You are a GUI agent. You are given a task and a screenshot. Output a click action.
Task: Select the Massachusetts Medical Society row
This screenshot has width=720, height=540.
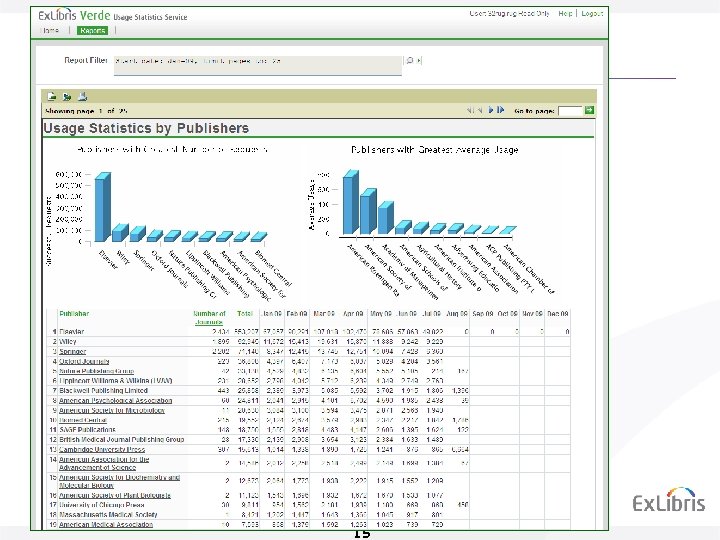click(x=108, y=515)
